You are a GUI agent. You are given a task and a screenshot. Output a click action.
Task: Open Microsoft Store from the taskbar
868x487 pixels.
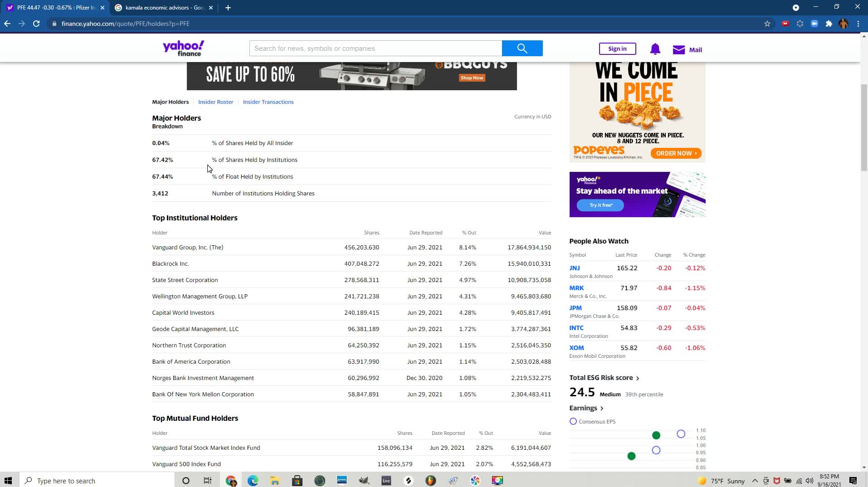297,481
